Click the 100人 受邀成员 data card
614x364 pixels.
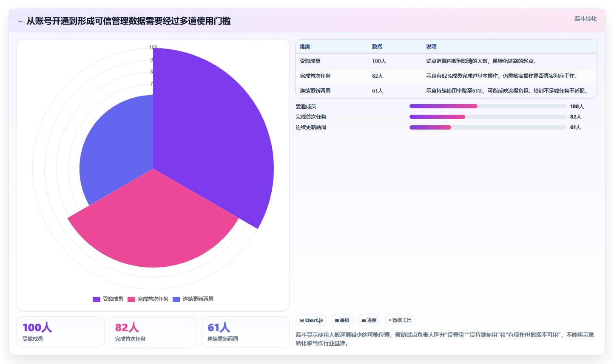click(60, 332)
